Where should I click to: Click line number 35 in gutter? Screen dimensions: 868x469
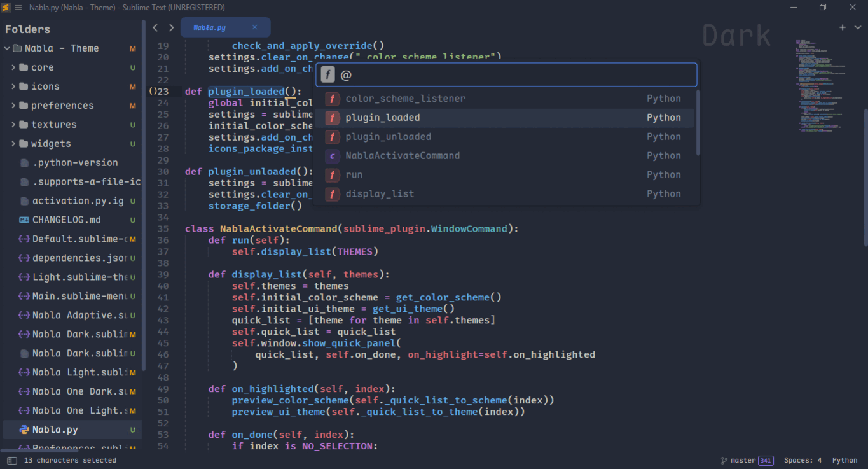point(163,229)
